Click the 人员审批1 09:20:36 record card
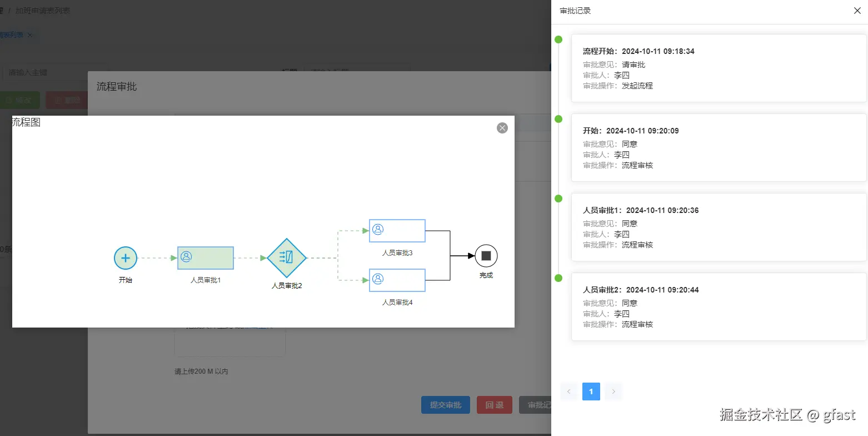 pos(719,227)
